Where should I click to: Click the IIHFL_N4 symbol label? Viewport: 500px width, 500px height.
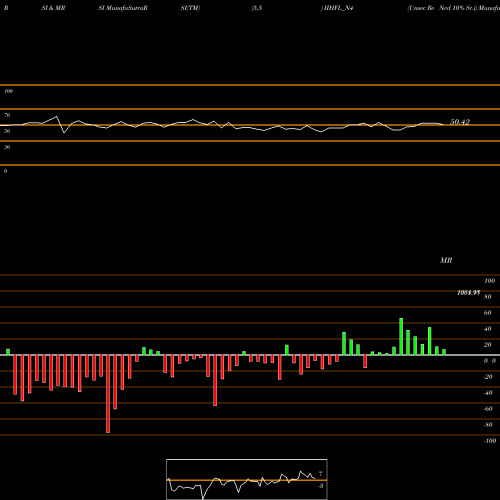pos(338,8)
